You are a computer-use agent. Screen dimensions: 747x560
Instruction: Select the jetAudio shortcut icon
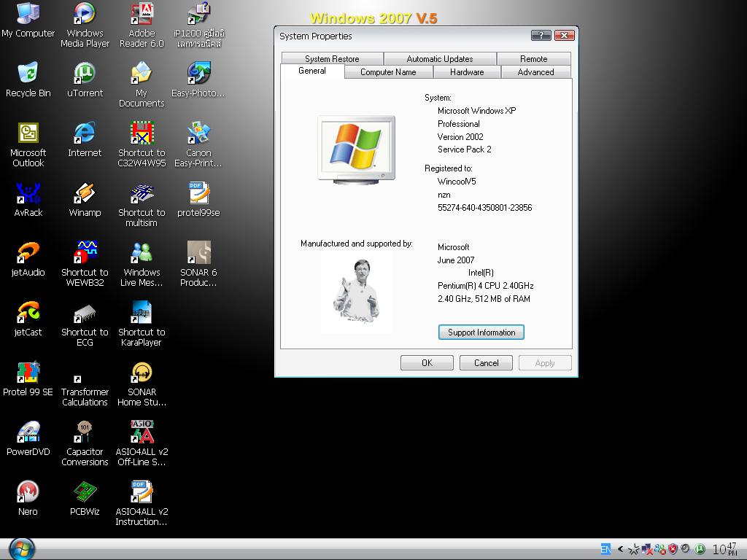28,260
